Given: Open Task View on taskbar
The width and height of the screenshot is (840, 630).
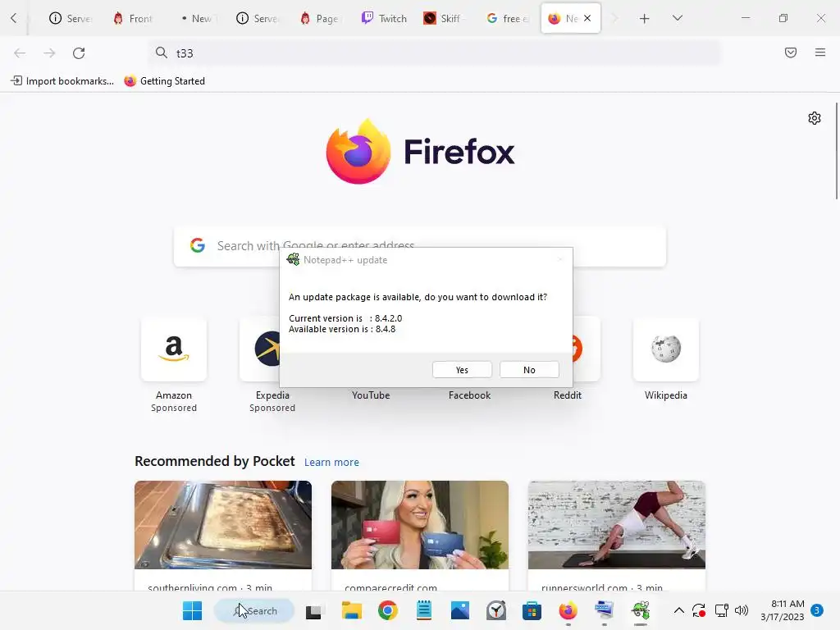Looking at the screenshot, I should [x=314, y=610].
